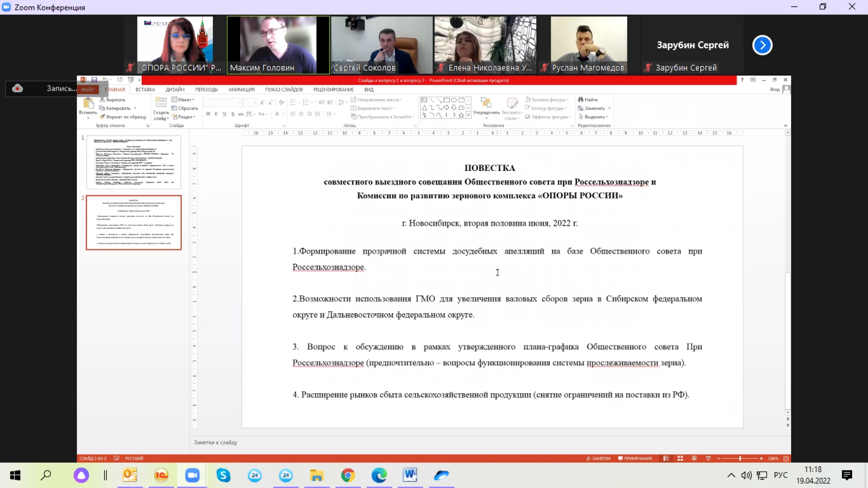The width and height of the screenshot is (868, 488).
Task: Click the Arrange (Упорядочить) icon
Action: [x=486, y=103]
